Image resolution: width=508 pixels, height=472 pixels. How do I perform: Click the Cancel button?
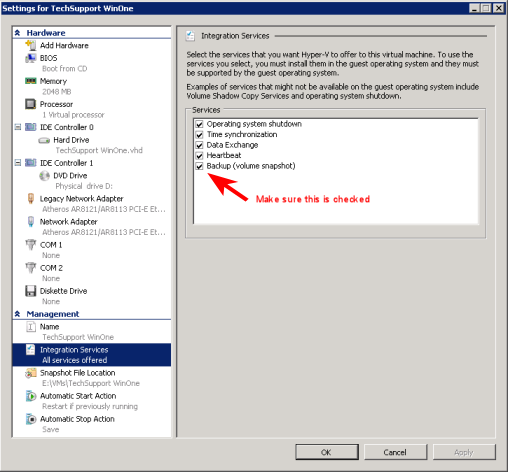(x=395, y=452)
